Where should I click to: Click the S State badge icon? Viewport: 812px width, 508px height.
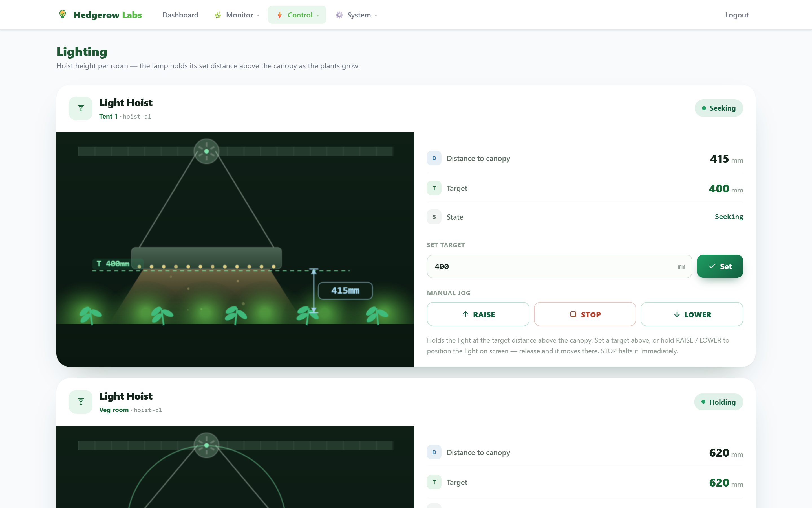point(434,217)
